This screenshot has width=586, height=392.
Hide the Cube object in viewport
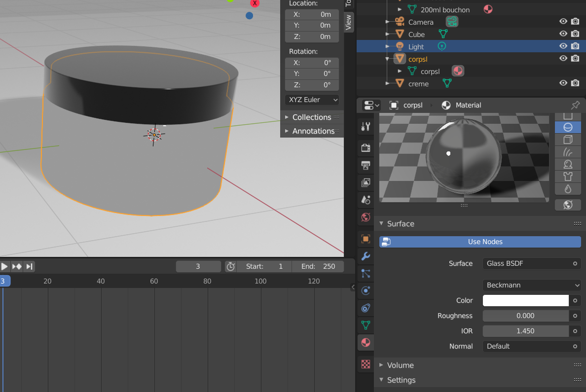click(x=563, y=34)
